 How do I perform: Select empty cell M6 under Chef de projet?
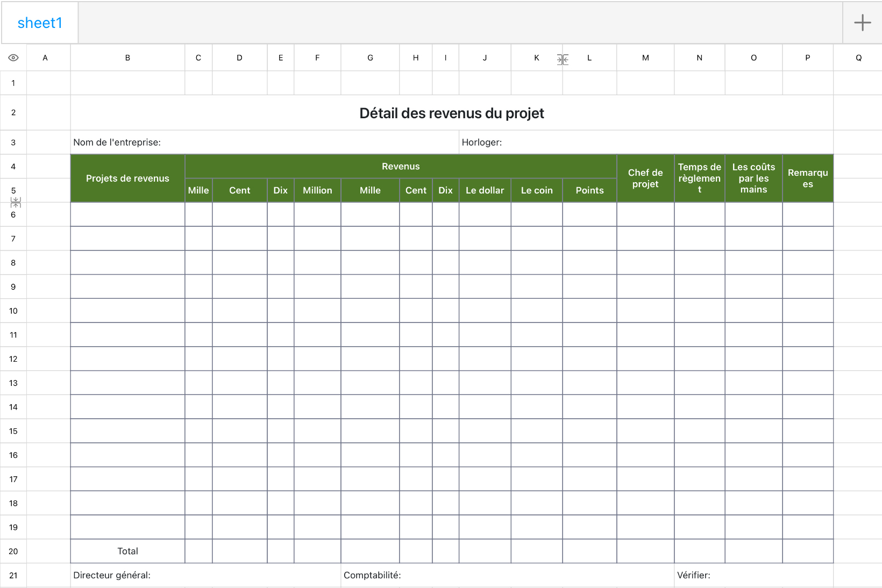tap(645, 214)
